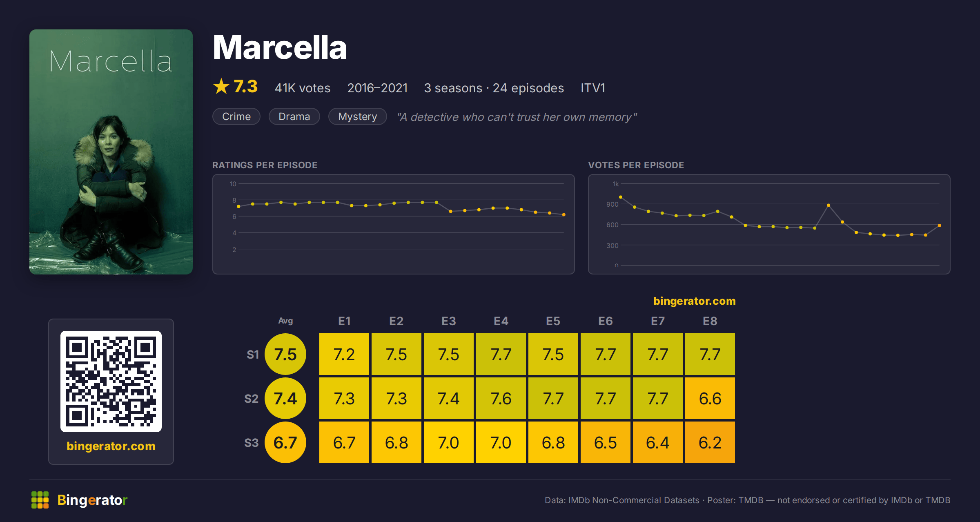Open bingerator.com link under QR code
The width and height of the screenshot is (980, 522).
pyautogui.click(x=111, y=446)
